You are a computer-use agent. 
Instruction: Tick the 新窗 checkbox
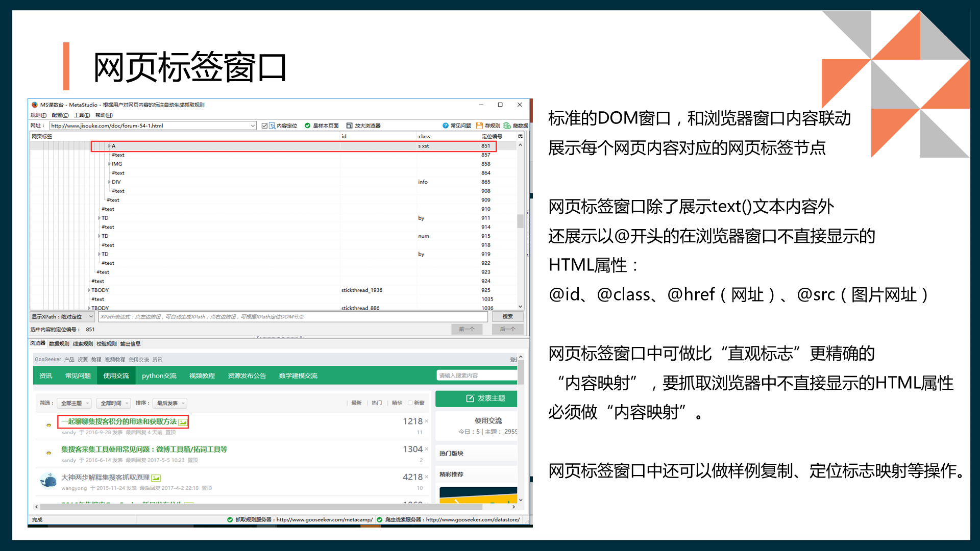point(410,403)
